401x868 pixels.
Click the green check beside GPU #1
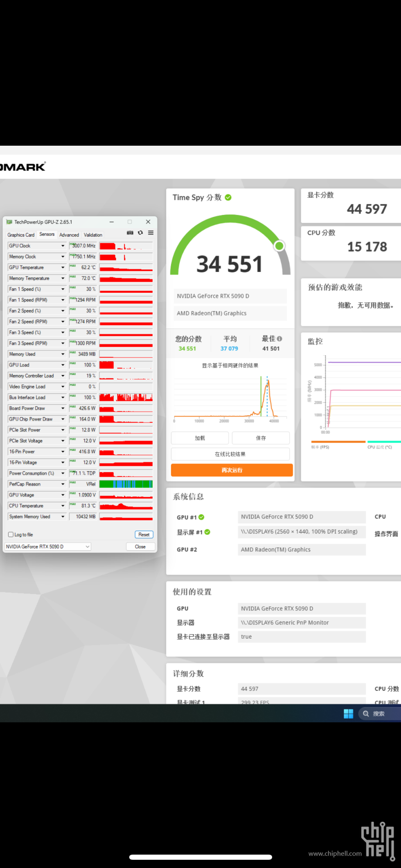[201, 517]
